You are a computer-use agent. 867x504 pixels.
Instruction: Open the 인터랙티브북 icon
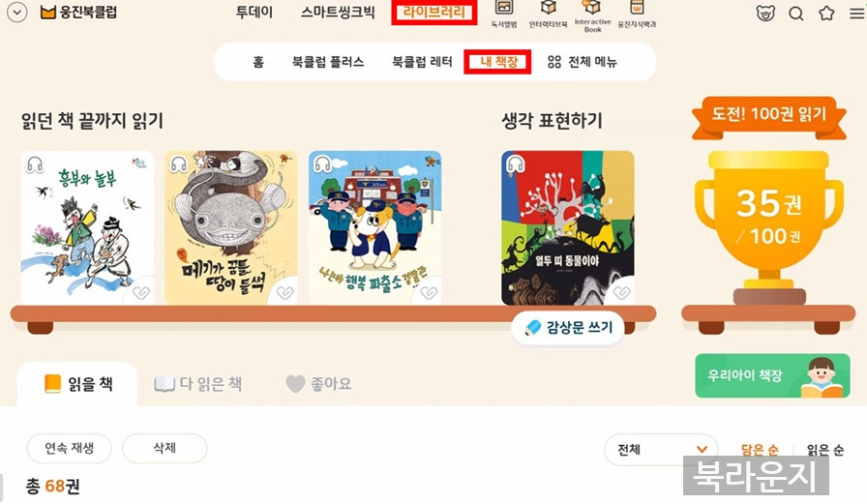[x=548, y=15]
